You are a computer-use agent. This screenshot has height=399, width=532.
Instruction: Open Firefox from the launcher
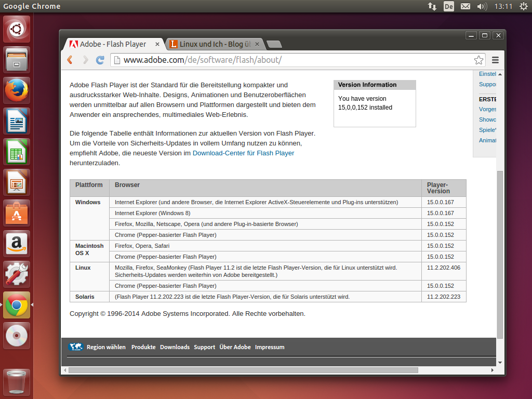pyautogui.click(x=17, y=91)
